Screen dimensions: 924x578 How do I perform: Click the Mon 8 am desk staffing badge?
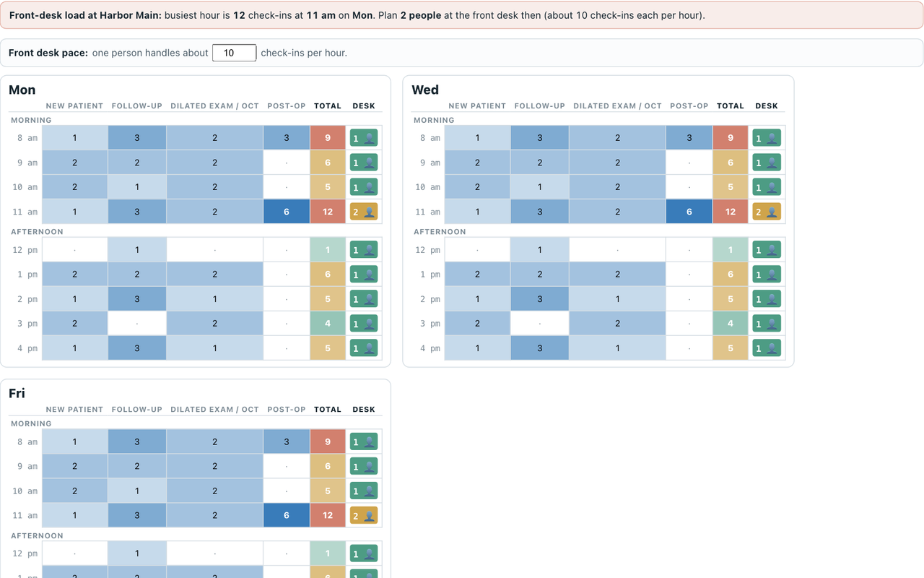364,138
